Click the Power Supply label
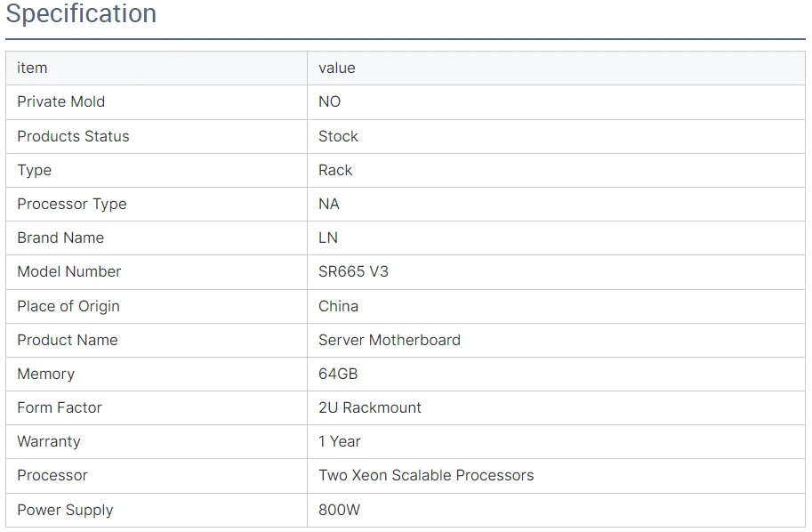 pos(65,510)
